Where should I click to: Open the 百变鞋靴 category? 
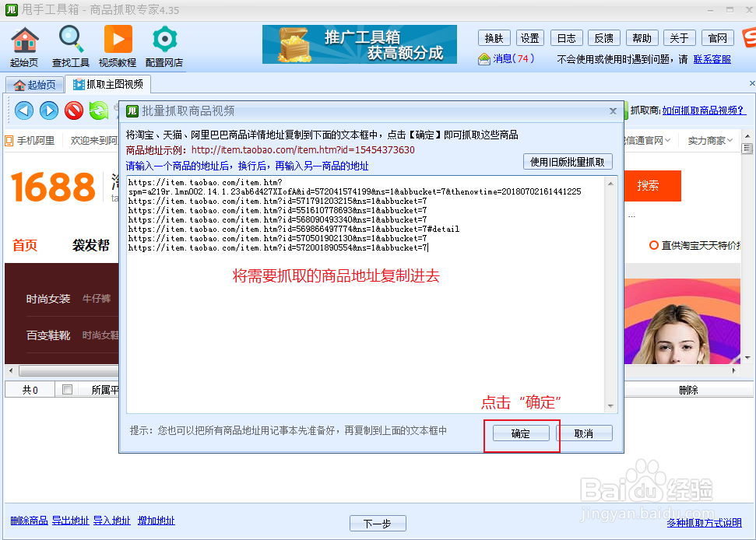pyautogui.click(x=48, y=335)
